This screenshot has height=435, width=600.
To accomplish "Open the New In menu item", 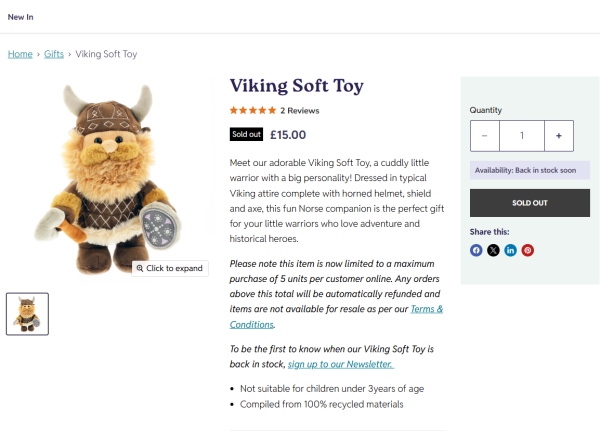I will [x=21, y=17].
